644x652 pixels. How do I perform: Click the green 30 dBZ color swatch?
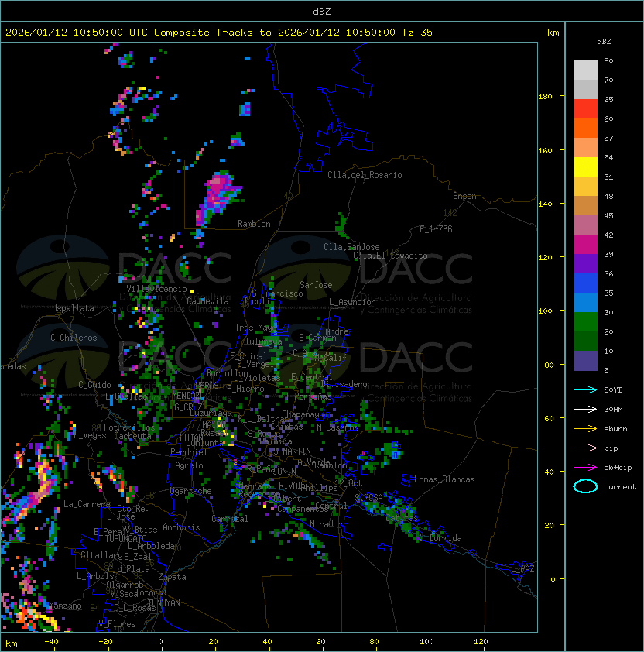[585, 322]
